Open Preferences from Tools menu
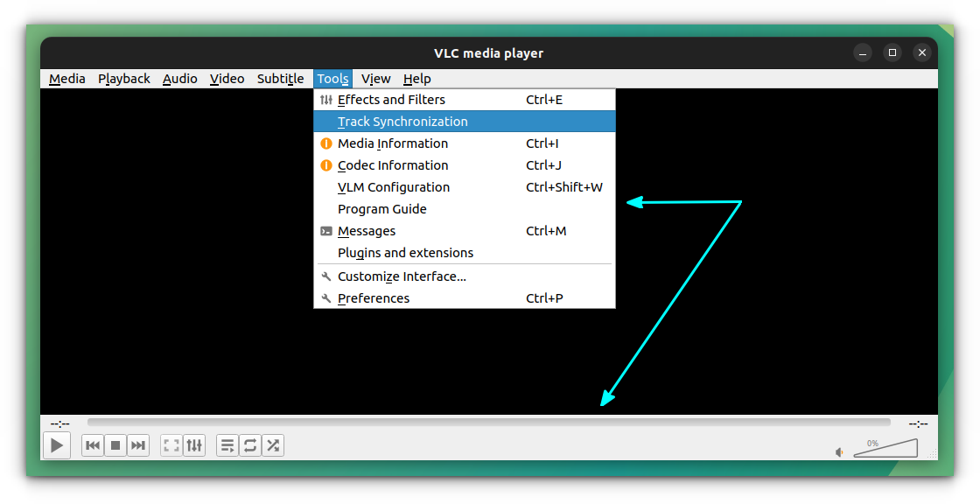Viewport: 980px width, 504px height. (465, 298)
